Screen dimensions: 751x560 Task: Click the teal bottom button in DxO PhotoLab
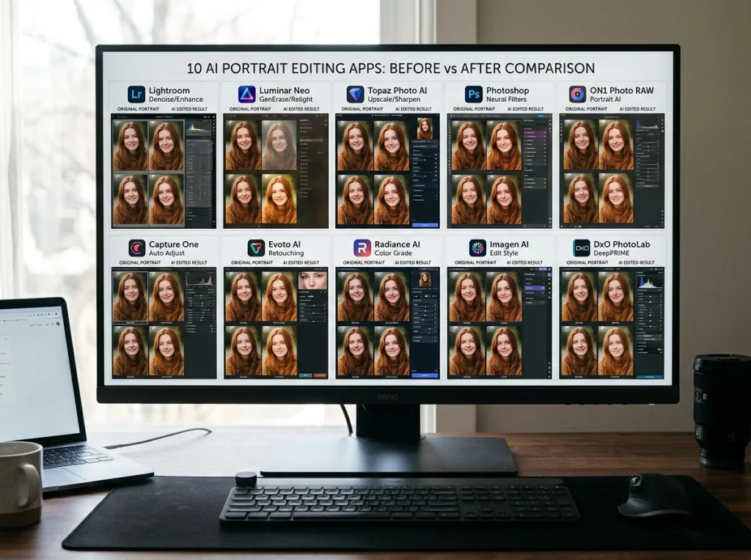point(650,377)
